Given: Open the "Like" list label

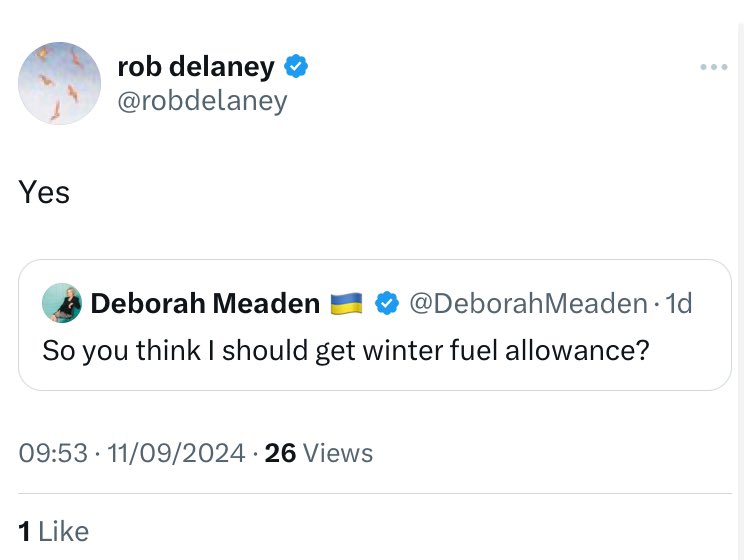Looking at the screenshot, I should point(63,531).
